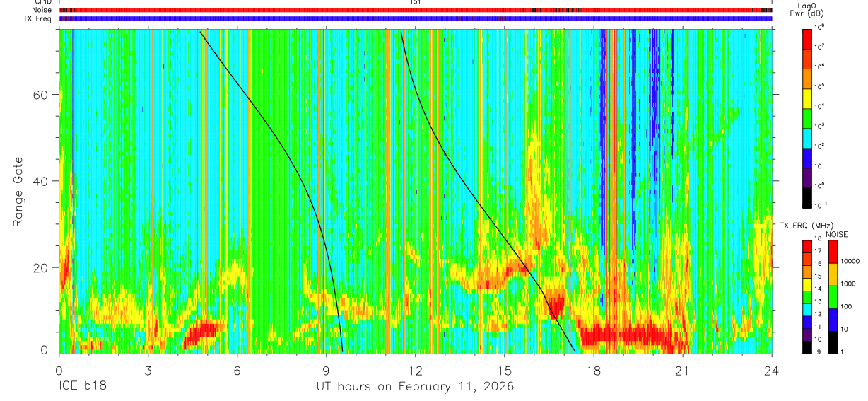Viewport: 868px width, 401px height.
Task: Click the yellow segment of TX FRQ colorbar
Action: (x=809, y=284)
